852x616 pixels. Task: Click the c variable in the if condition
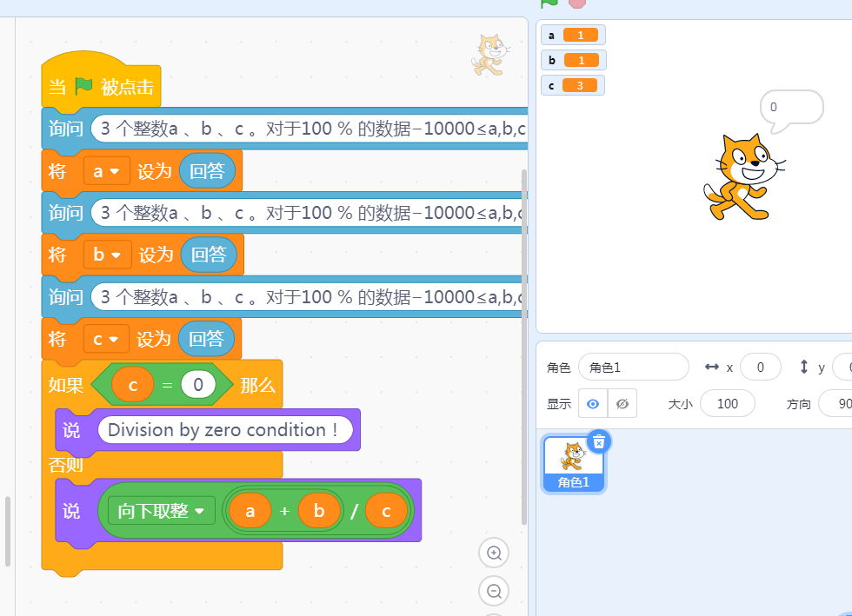132,385
